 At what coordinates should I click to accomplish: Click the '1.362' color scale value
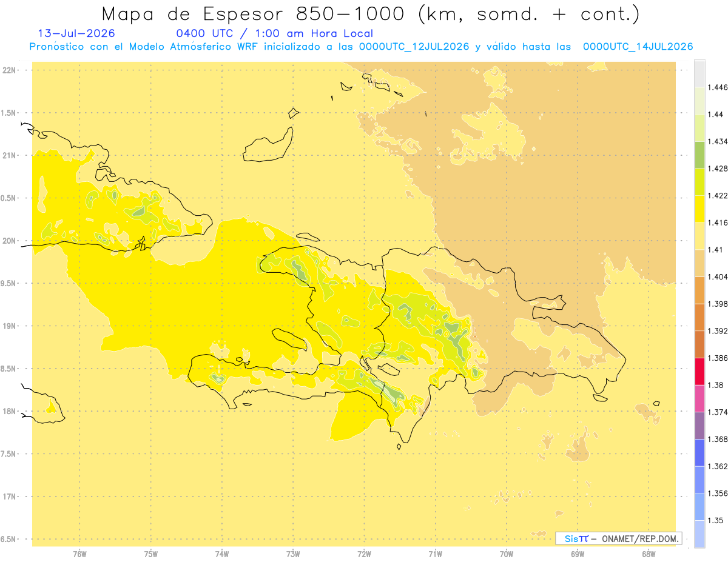pyautogui.click(x=718, y=466)
